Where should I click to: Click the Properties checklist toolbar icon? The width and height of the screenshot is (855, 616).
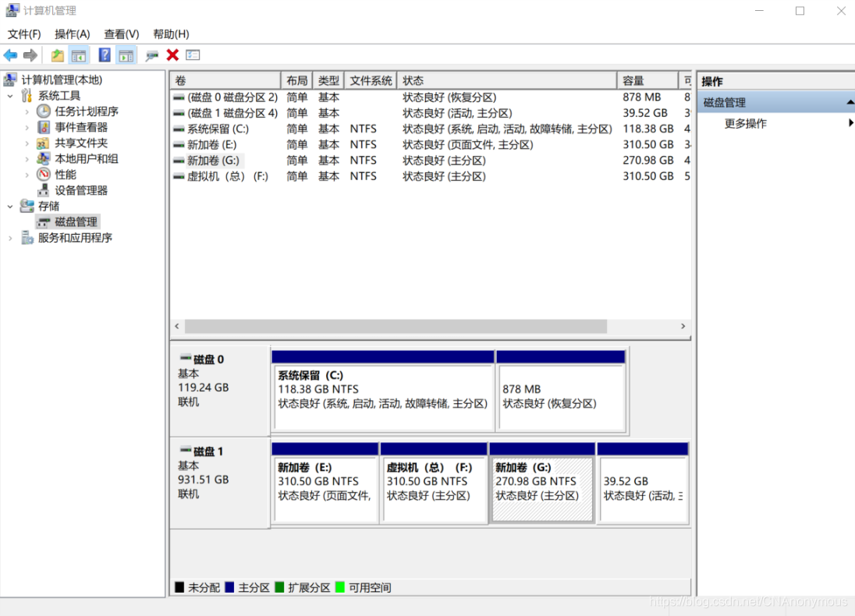[x=193, y=55]
